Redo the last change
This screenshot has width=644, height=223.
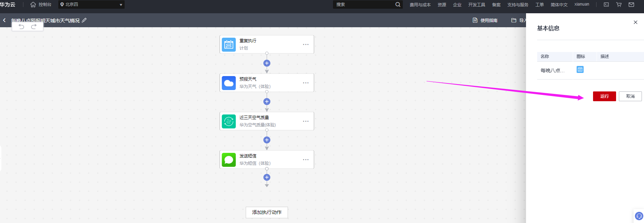click(x=34, y=27)
